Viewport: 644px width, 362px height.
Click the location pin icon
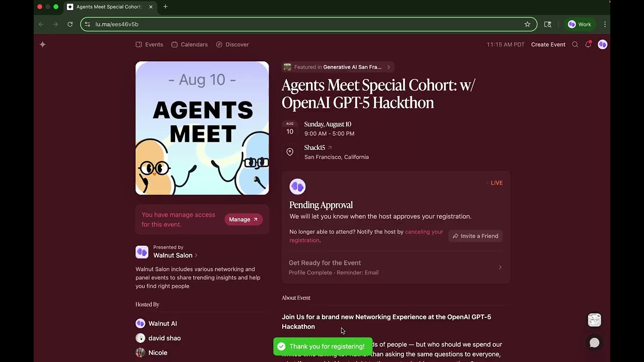[290, 152]
